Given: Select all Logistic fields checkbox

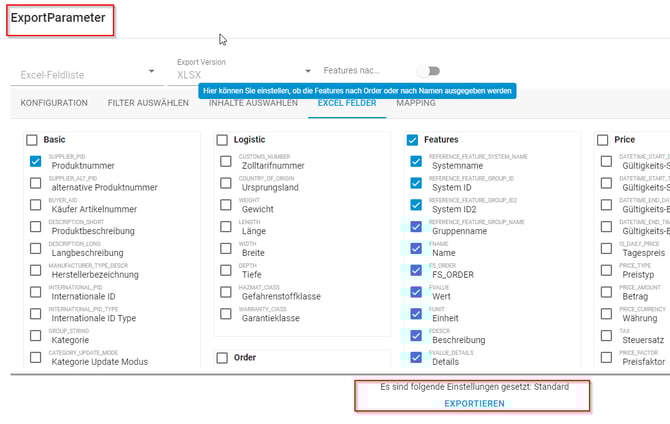Looking at the screenshot, I should pyautogui.click(x=223, y=140).
